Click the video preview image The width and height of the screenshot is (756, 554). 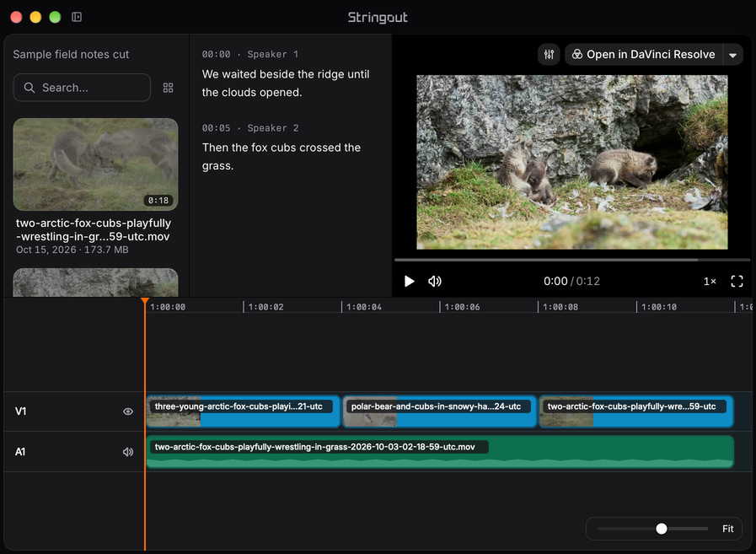[571, 162]
